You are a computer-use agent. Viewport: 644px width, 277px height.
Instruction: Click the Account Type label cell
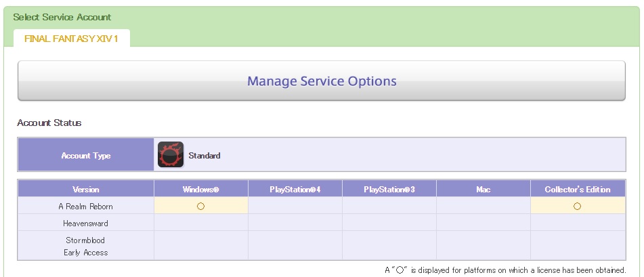pyautogui.click(x=86, y=155)
